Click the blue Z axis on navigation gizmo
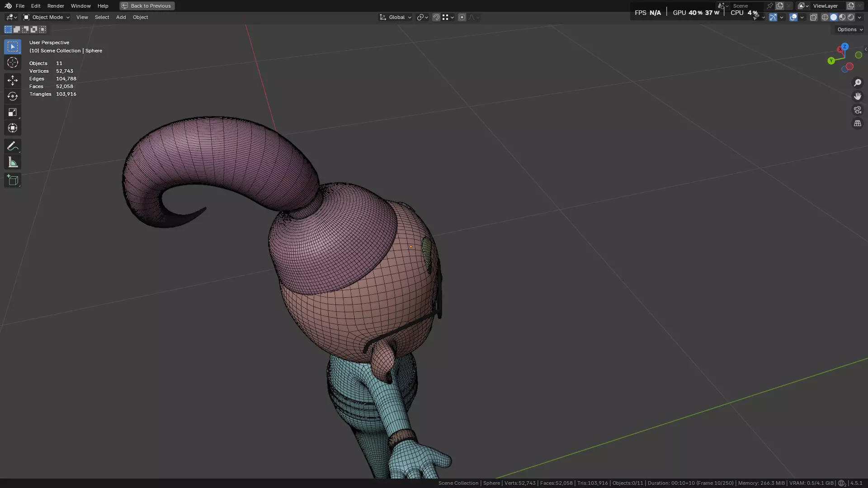Screen dimensions: 868x488 coord(844,47)
